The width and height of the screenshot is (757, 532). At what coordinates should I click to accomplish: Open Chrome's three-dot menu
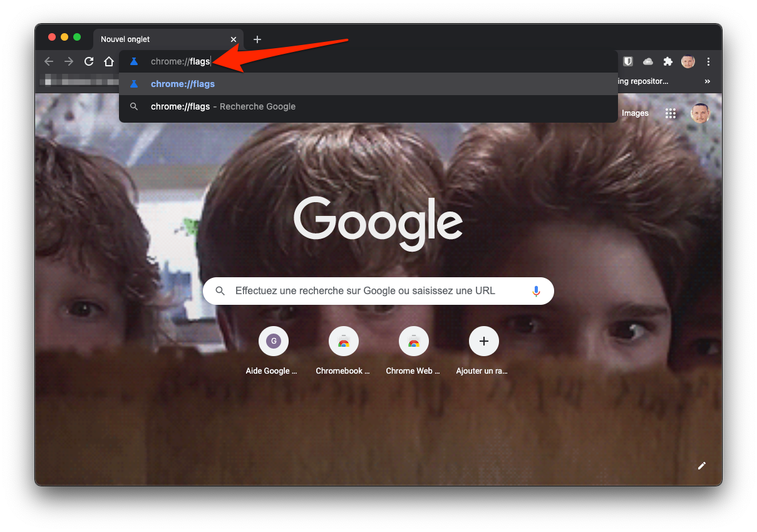(x=708, y=61)
